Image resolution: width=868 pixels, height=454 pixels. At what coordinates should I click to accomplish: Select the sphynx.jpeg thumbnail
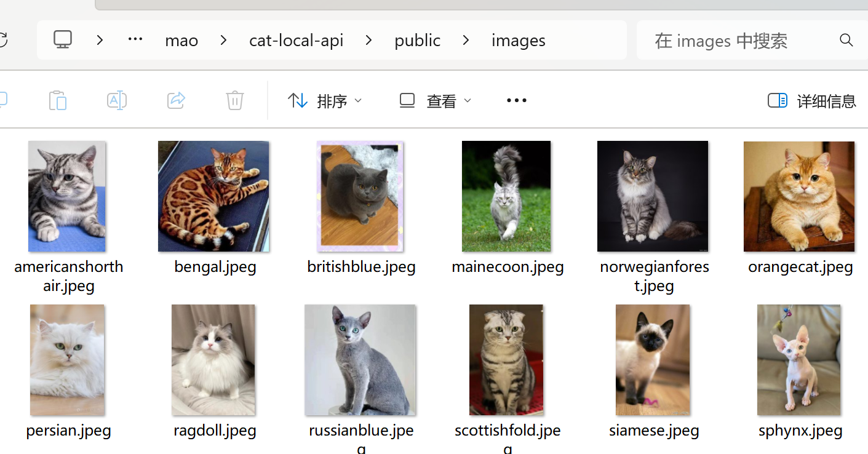pyautogui.click(x=799, y=360)
